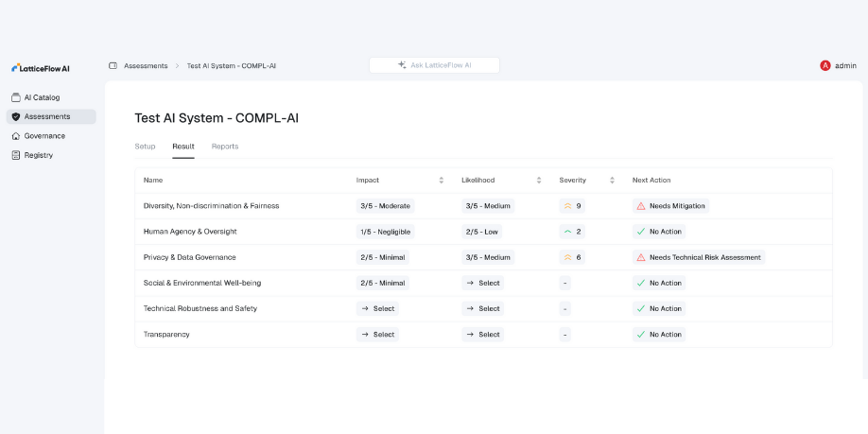Toggle the sidebar panel icon beside breadcrumb
868x434 pixels.
click(x=113, y=65)
